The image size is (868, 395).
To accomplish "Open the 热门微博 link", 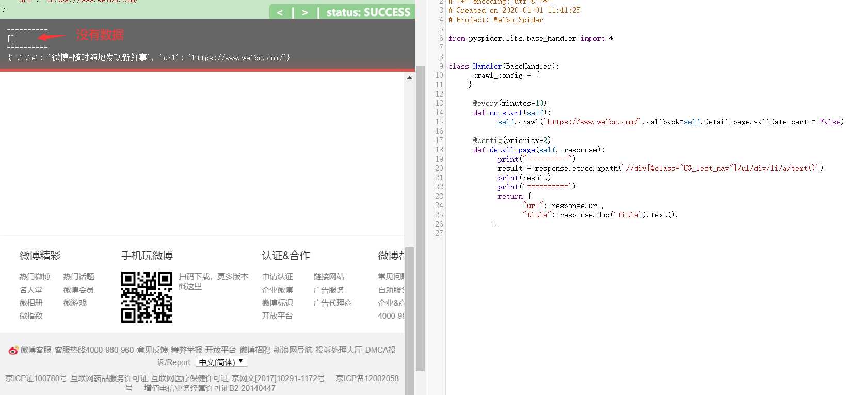I will point(35,277).
